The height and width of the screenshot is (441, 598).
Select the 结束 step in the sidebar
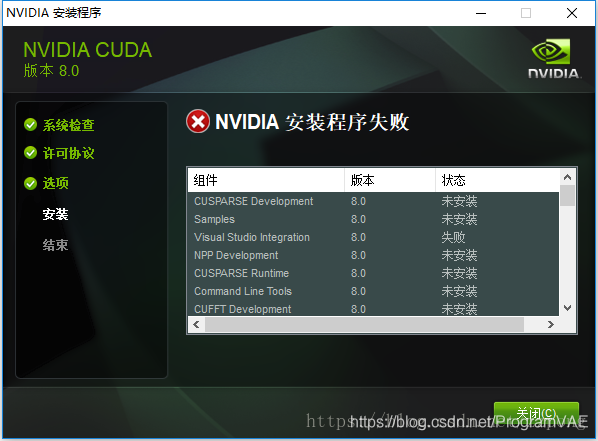(56, 245)
